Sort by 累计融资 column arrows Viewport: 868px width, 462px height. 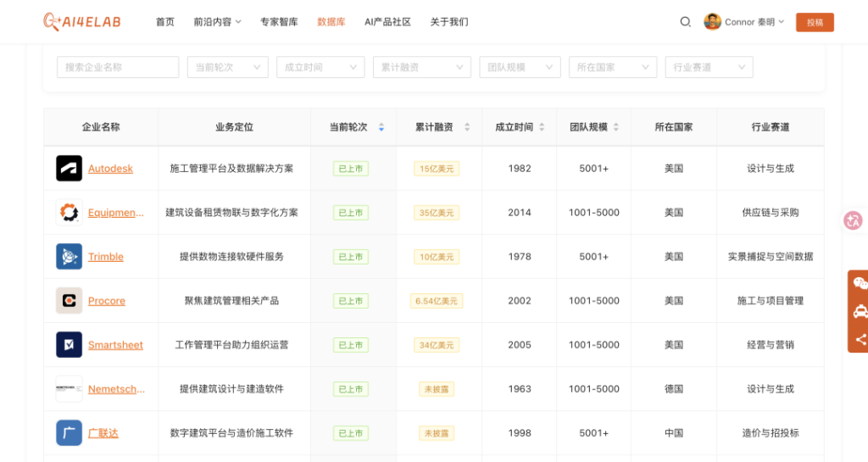[x=467, y=127]
